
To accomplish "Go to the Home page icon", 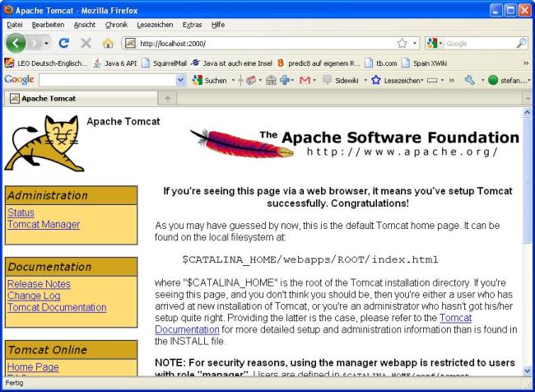I will (108, 44).
